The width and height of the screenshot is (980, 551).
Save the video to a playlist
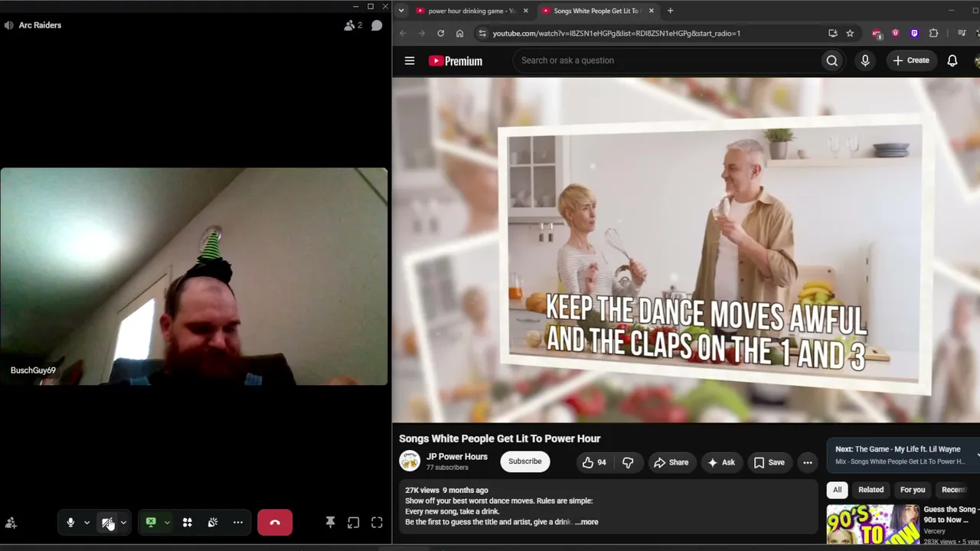click(x=769, y=462)
